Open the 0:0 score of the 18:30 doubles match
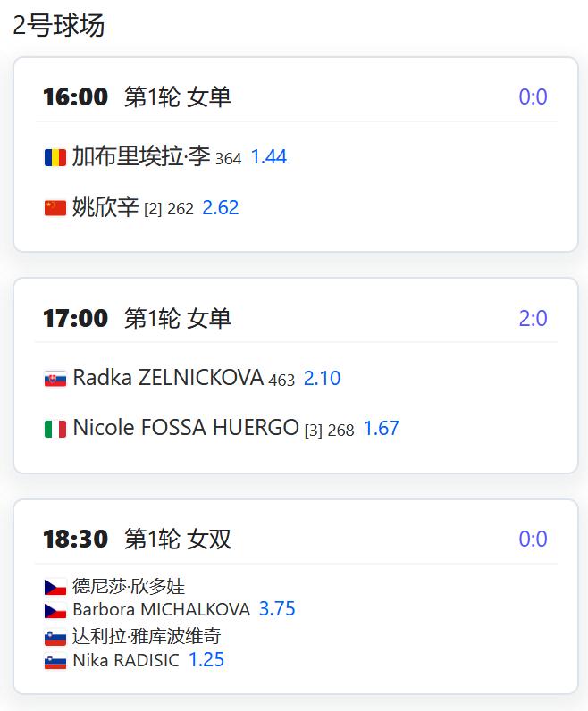Image resolution: width=588 pixels, height=711 pixels. point(533,539)
